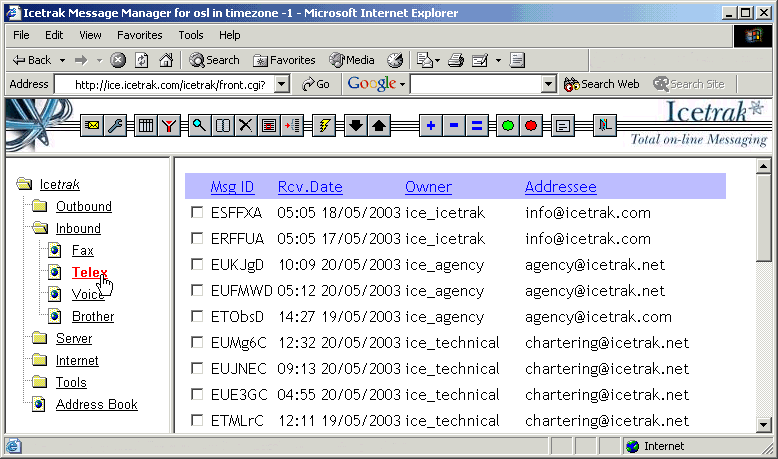Open the View menu

(x=90, y=35)
